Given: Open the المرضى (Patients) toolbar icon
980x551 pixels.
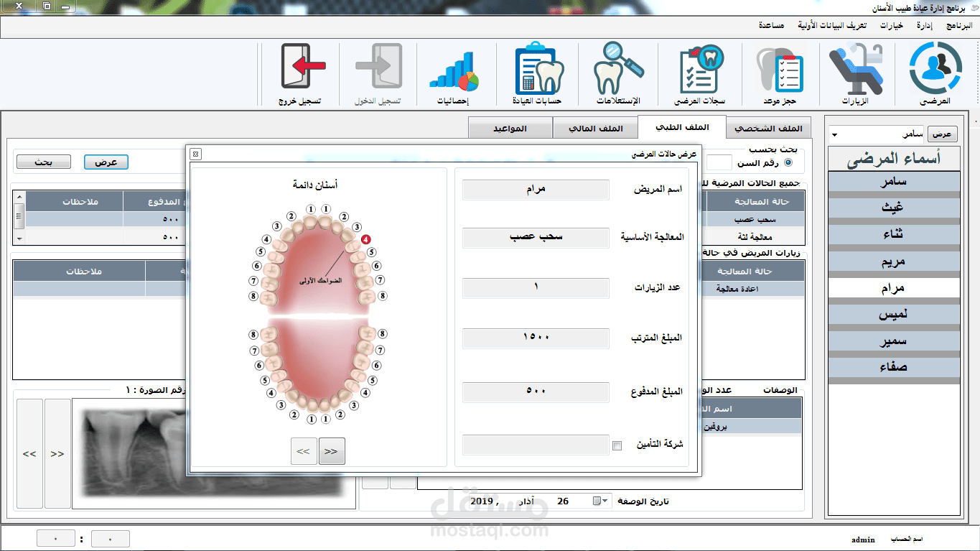Looking at the screenshot, I should pos(935,73).
